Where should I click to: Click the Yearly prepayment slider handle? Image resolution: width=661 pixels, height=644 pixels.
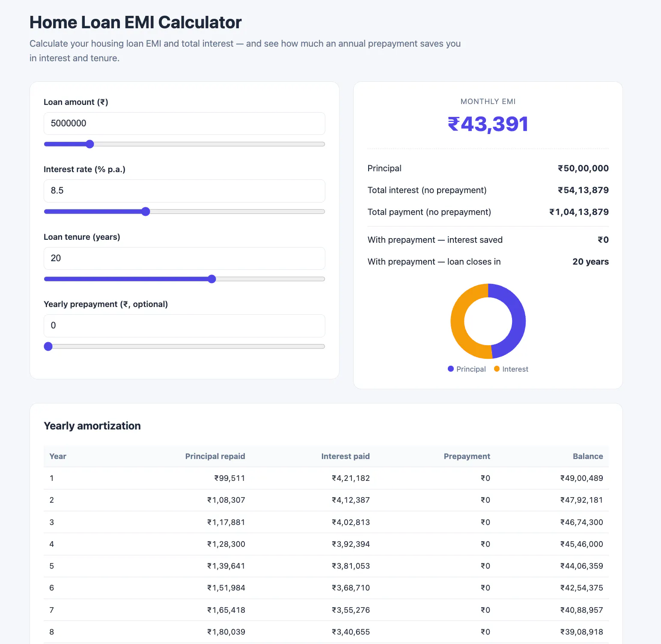(x=48, y=346)
